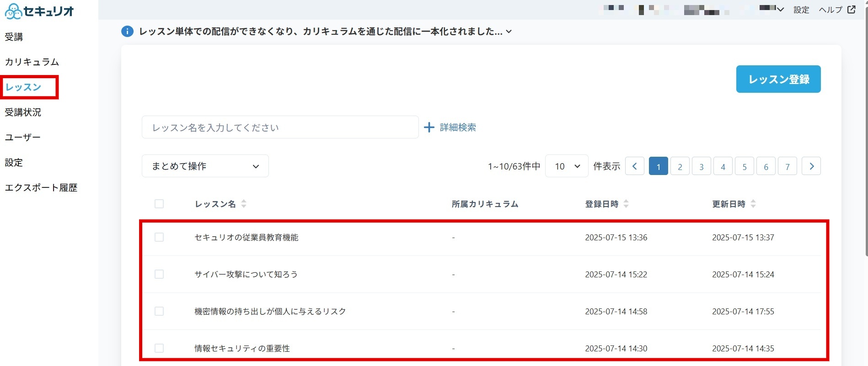Open the まとめて操作 dropdown
Screen dimensions: 868x366
tap(205, 166)
